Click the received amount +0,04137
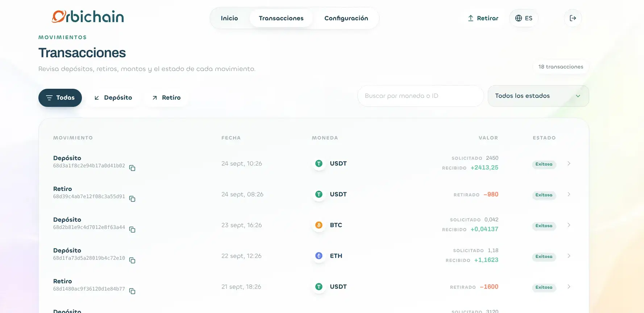The width and height of the screenshot is (644, 313). coord(484,229)
